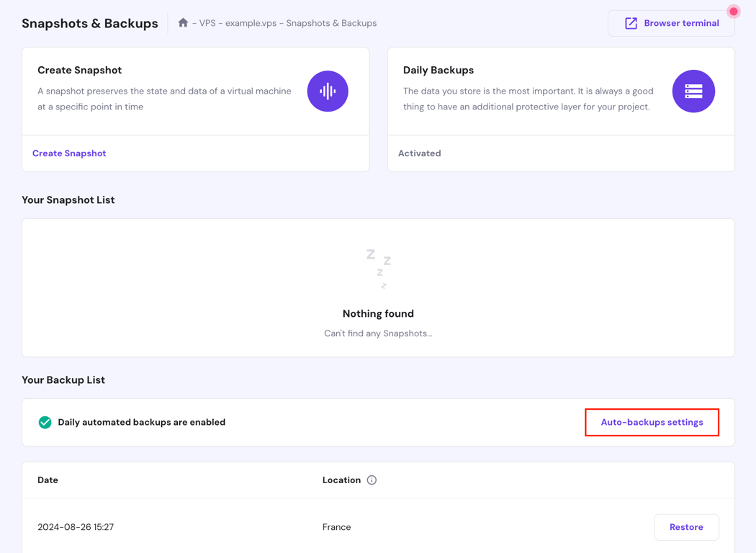Click the sleeping Zz icon in empty snapshot list

coord(378,268)
